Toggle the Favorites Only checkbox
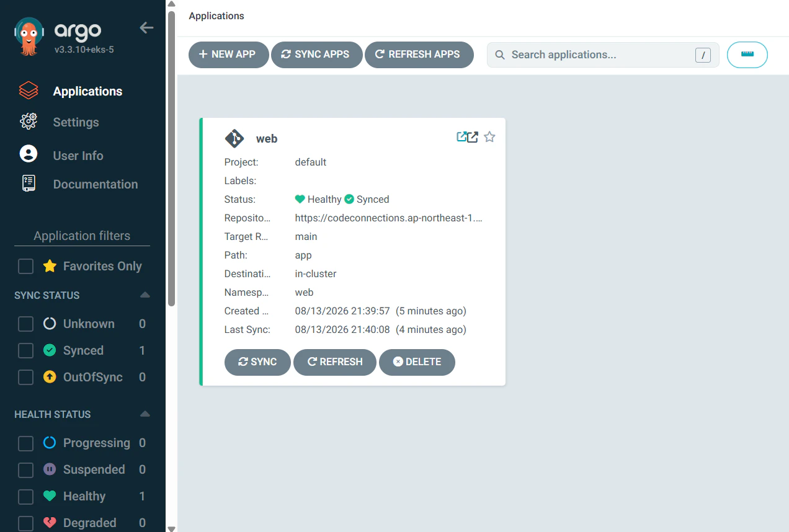Image resolution: width=789 pixels, height=532 pixels. [x=25, y=267]
